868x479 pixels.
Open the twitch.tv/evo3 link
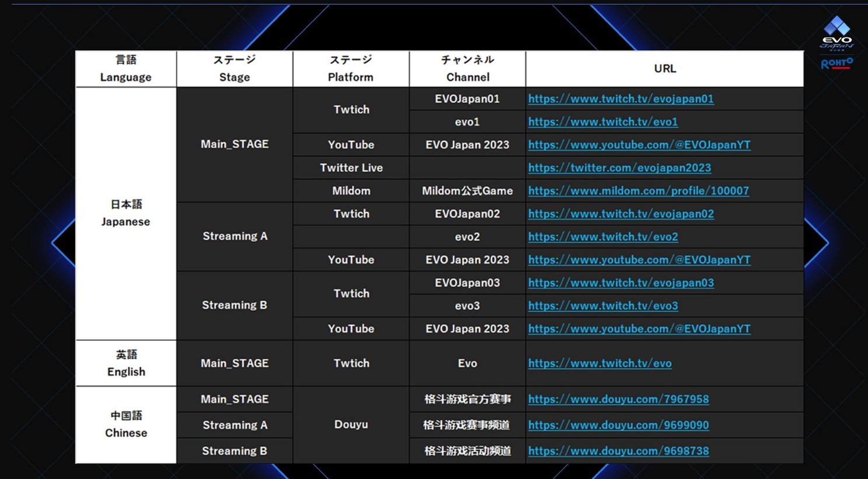[x=603, y=306]
